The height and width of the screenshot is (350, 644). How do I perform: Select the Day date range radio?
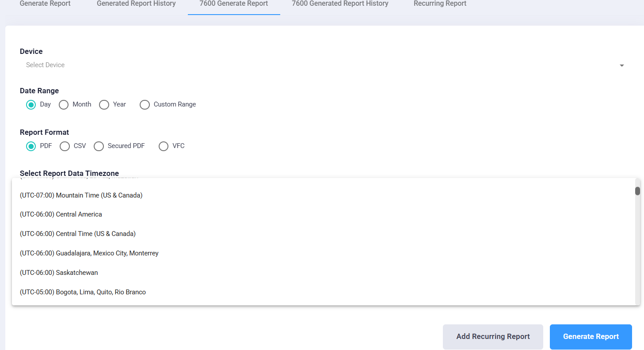(30, 105)
